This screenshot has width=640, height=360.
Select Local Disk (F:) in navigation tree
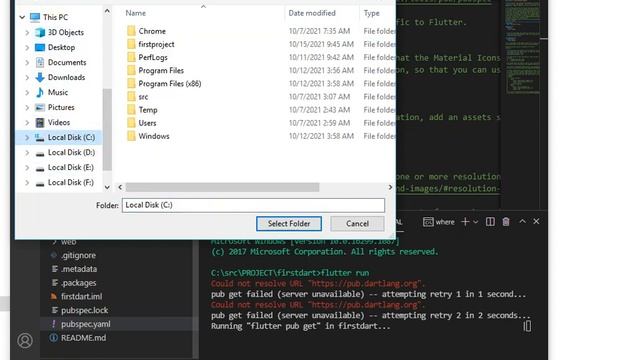click(x=71, y=182)
